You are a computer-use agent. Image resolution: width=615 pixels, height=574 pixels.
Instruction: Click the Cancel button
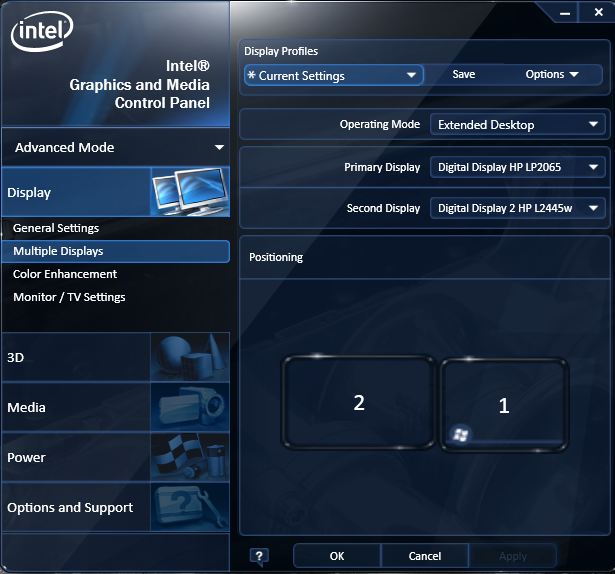[425, 556]
